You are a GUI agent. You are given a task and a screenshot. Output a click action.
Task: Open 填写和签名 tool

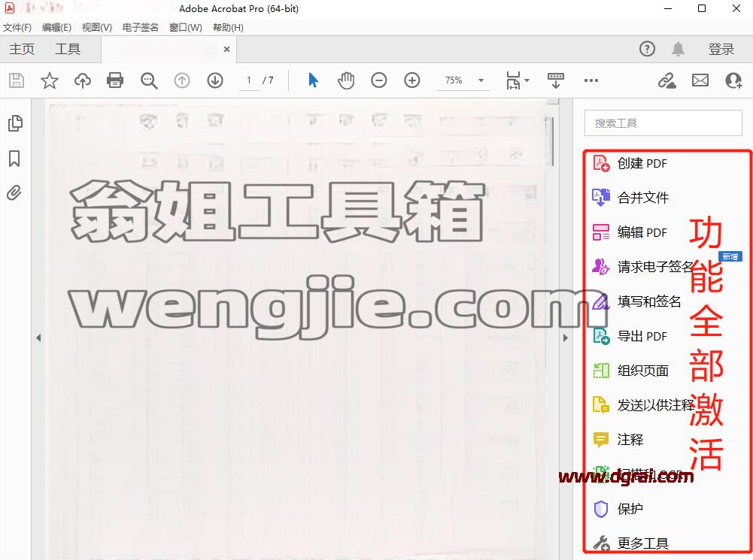[636, 301]
